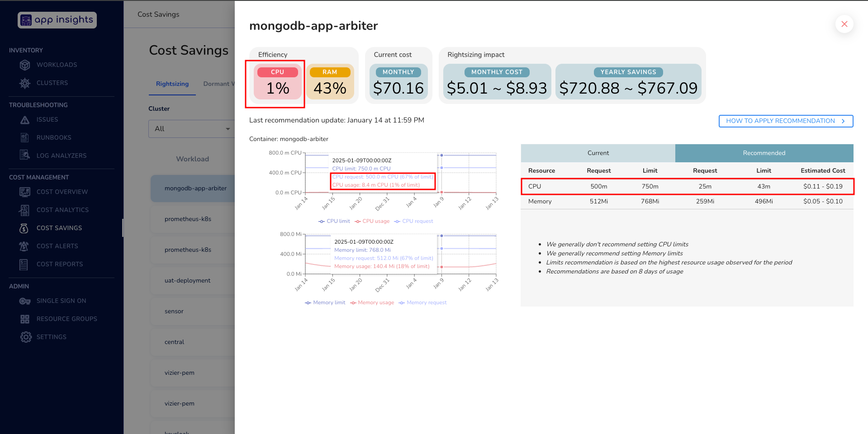Click the Current table header
868x434 pixels.
[598, 153]
